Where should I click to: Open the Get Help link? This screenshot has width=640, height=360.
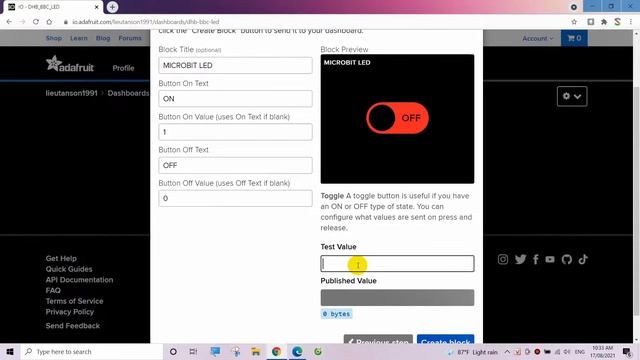tap(61, 258)
